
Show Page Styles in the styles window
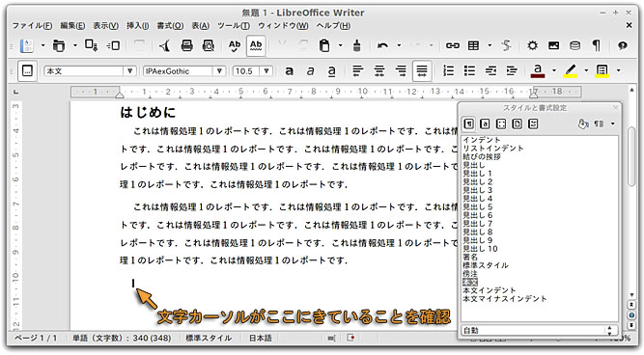tap(518, 123)
